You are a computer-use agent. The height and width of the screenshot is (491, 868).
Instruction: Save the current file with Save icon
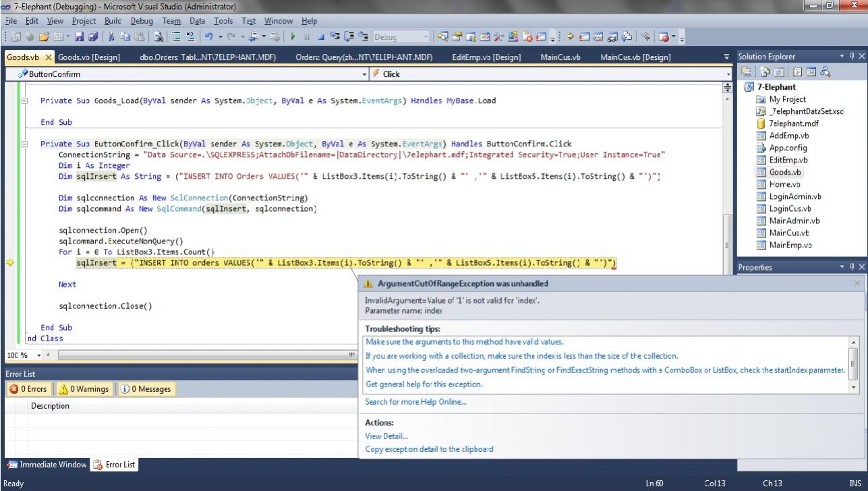pos(79,37)
